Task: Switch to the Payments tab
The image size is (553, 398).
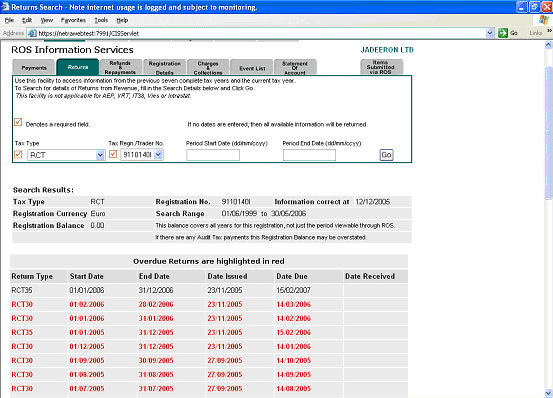Action: (x=34, y=67)
